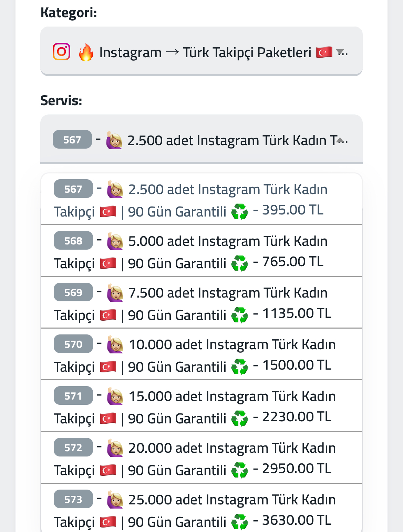Click the 571 service ID badge
Screen dimensions: 403x532
(x=73, y=395)
